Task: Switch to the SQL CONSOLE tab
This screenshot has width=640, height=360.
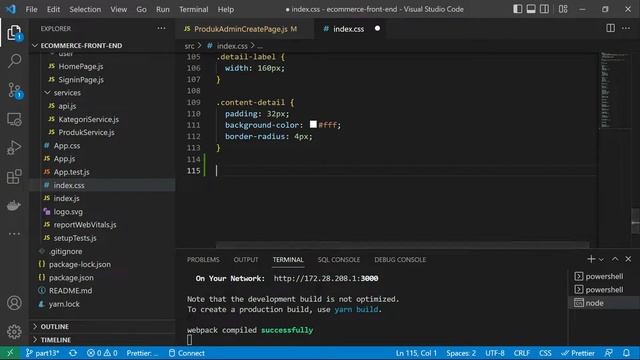Action: point(339,260)
